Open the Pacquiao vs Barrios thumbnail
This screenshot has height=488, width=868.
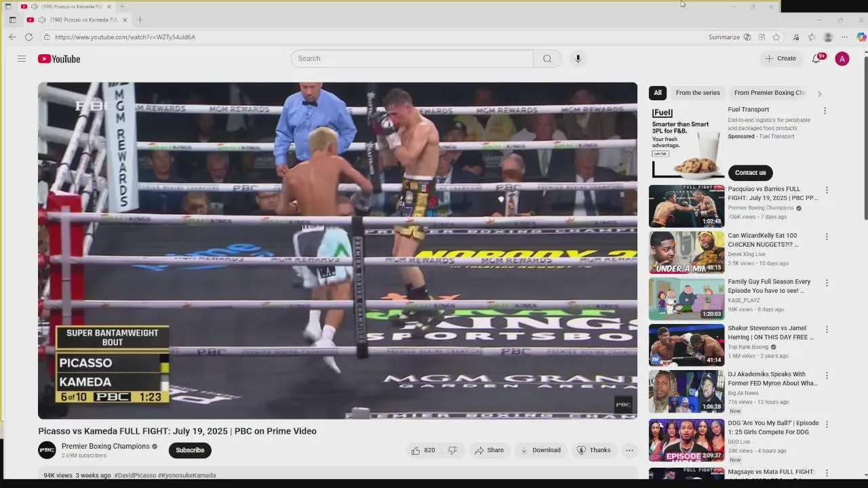click(686, 206)
